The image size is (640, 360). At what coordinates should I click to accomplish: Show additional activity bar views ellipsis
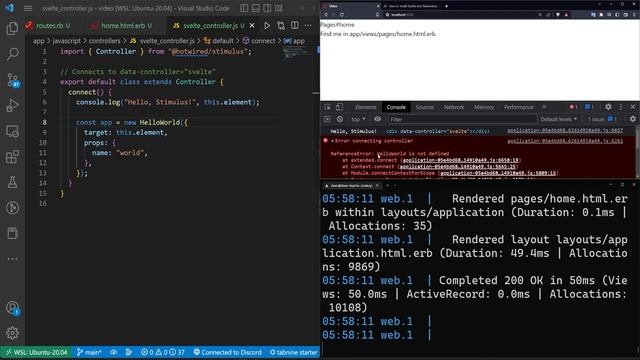click(x=12, y=259)
